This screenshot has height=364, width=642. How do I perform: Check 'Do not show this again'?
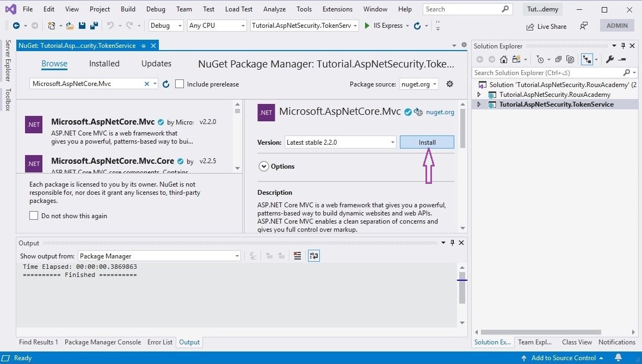[x=33, y=215]
